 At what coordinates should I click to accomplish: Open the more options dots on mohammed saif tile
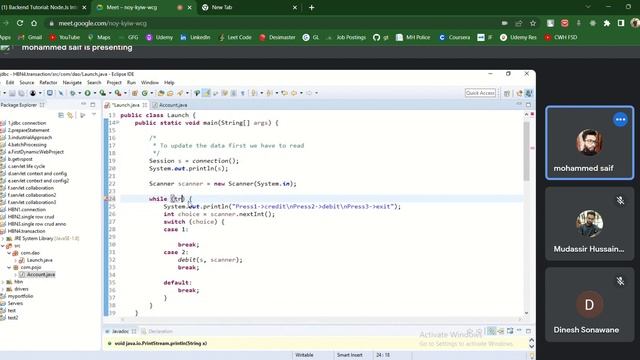(x=620, y=120)
